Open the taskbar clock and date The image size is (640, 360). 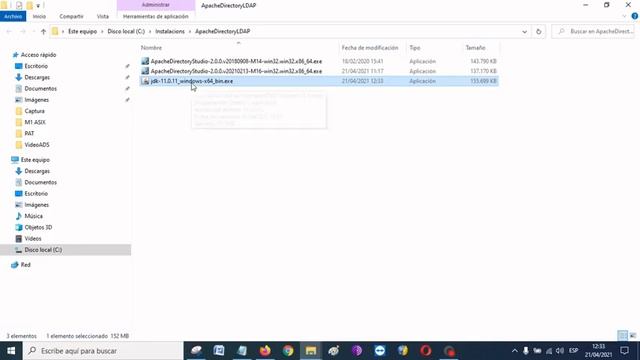point(598,351)
